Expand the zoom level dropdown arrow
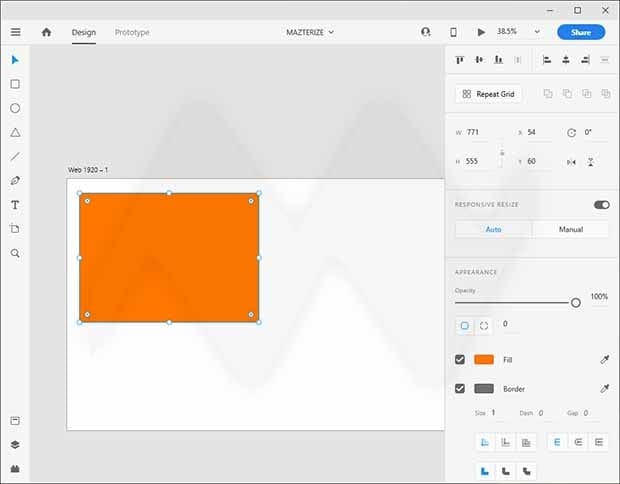This screenshot has width=620, height=484. [537, 31]
